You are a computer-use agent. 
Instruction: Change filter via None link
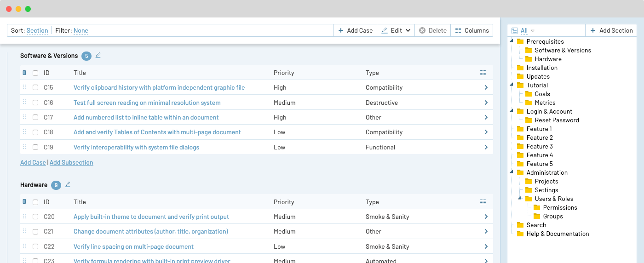coord(81,31)
